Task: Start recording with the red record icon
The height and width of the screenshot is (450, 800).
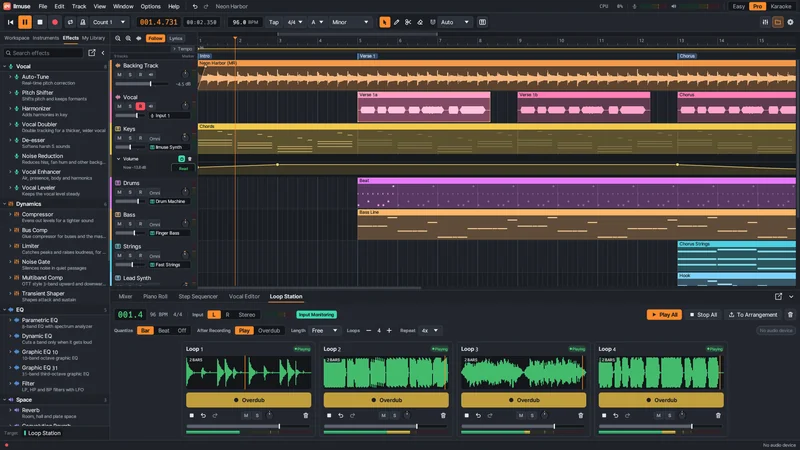Action: pyautogui.click(x=55, y=22)
